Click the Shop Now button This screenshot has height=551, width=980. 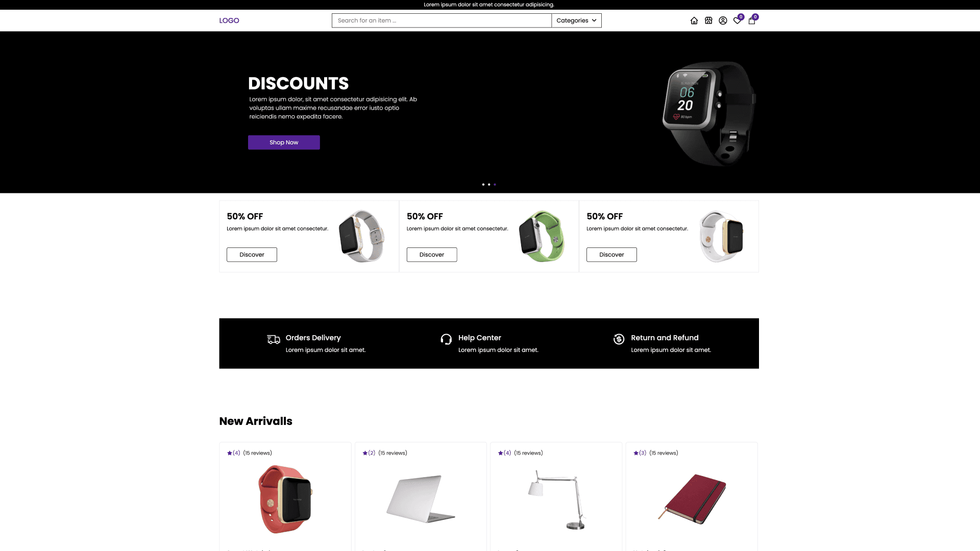click(x=284, y=142)
